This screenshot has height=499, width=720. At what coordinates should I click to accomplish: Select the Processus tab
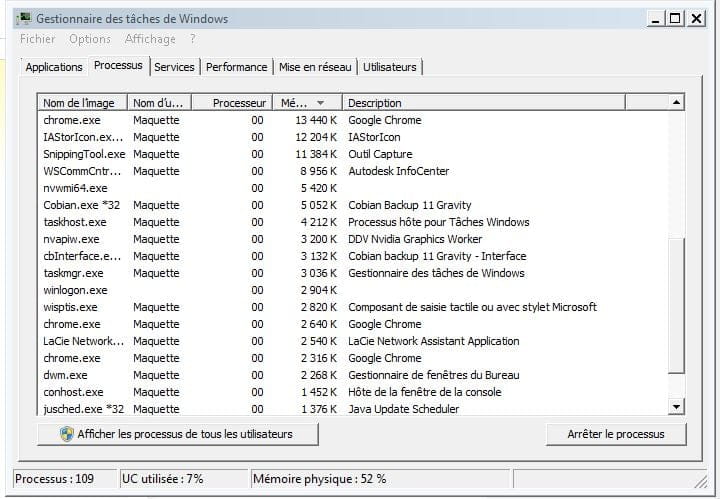point(118,66)
